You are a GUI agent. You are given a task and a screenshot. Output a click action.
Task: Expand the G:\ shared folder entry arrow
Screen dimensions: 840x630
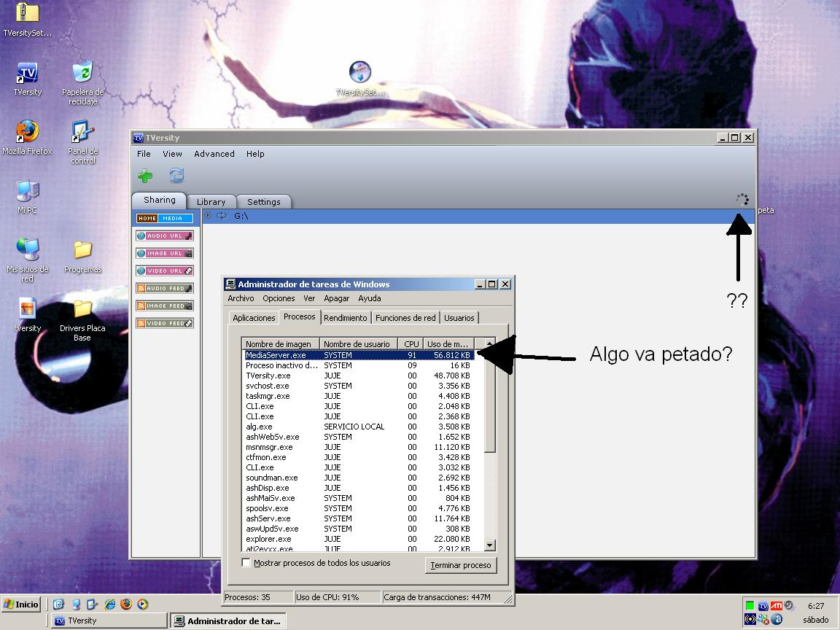(208, 216)
